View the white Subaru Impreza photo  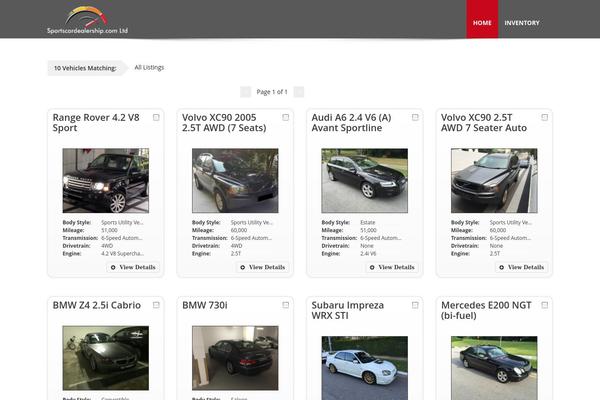pyautogui.click(x=365, y=368)
